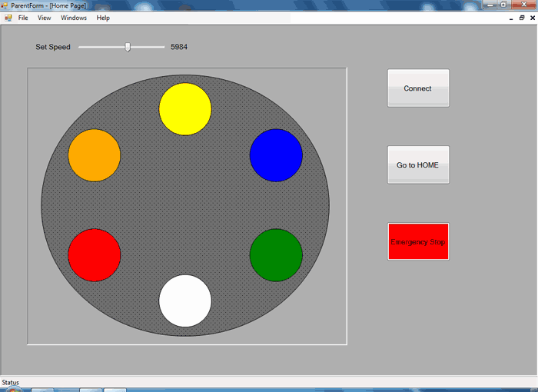Click the Status text in status bar
The width and height of the screenshot is (538, 392).
10,382
